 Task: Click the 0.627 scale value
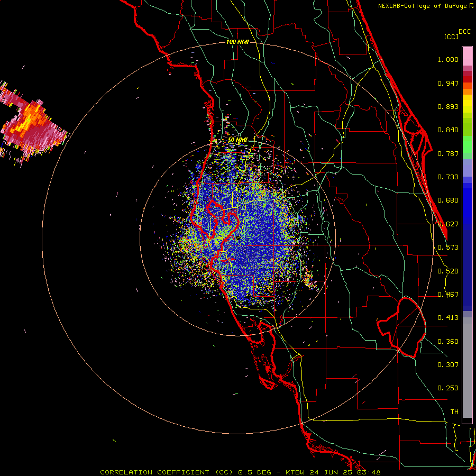[x=448, y=224]
